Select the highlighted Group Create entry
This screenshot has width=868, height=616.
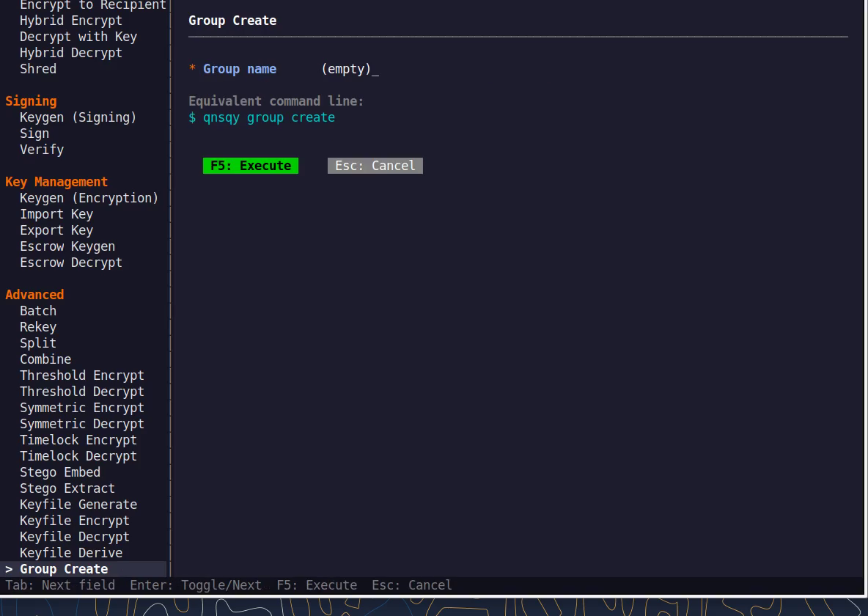pos(83,569)
